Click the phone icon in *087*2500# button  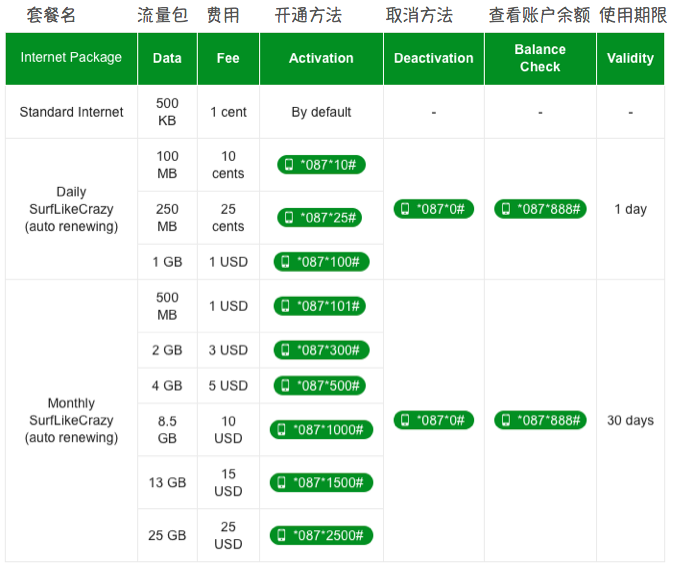pos(282,535)
